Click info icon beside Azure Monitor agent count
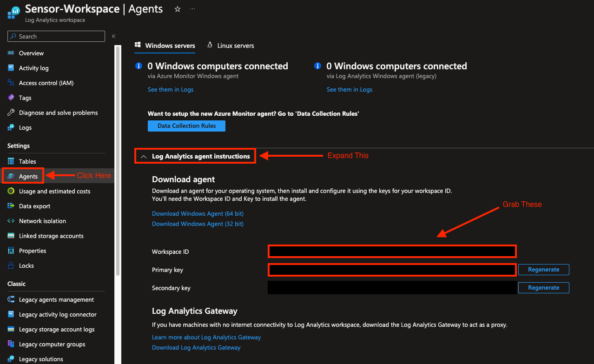This screenshot has height=364, width=594. tap(138, 66)
